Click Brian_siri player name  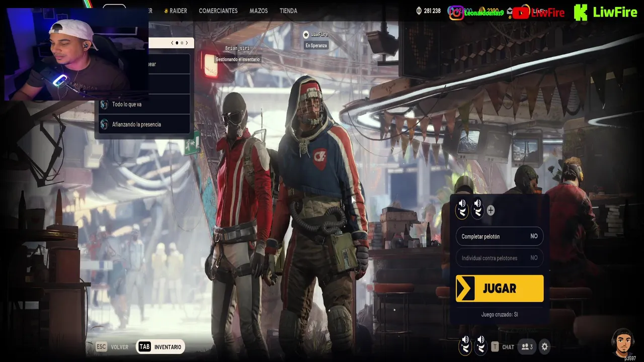point(237,48)
